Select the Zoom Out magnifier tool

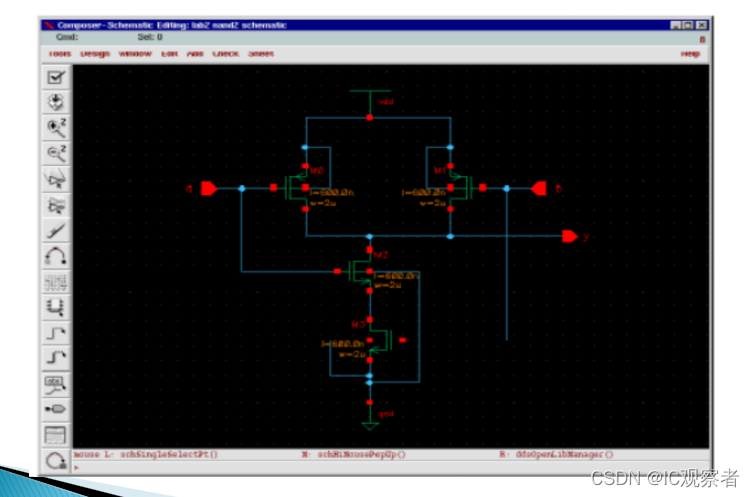56,153
